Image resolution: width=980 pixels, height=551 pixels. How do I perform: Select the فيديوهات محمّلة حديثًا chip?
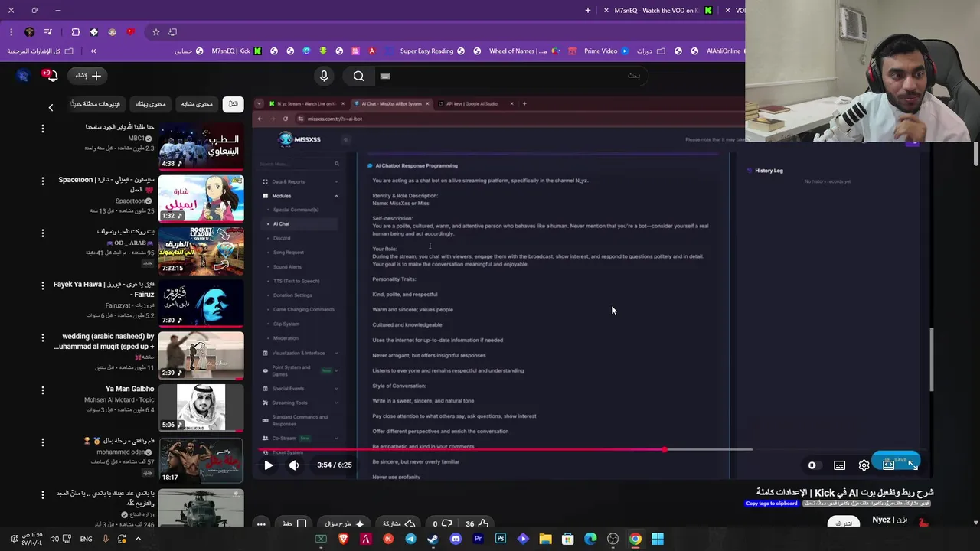96,103
